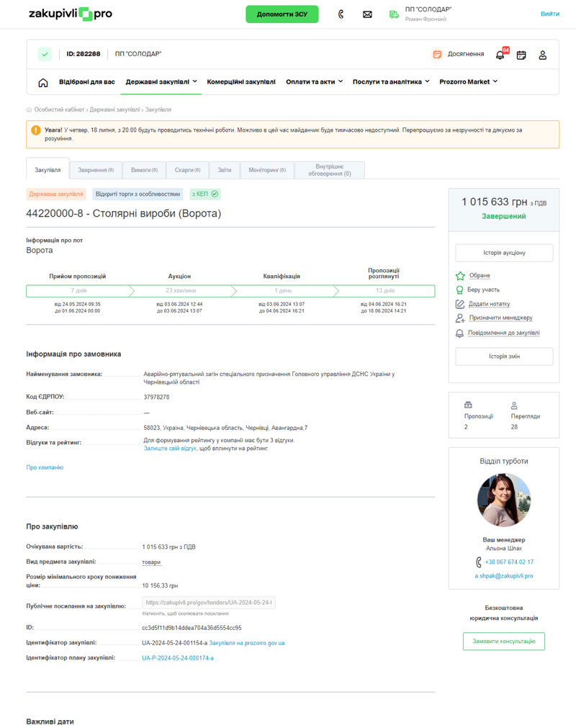Click the phone handset icon in header
The height and width of the screenshot is (728, 576).
coord(341,14)
